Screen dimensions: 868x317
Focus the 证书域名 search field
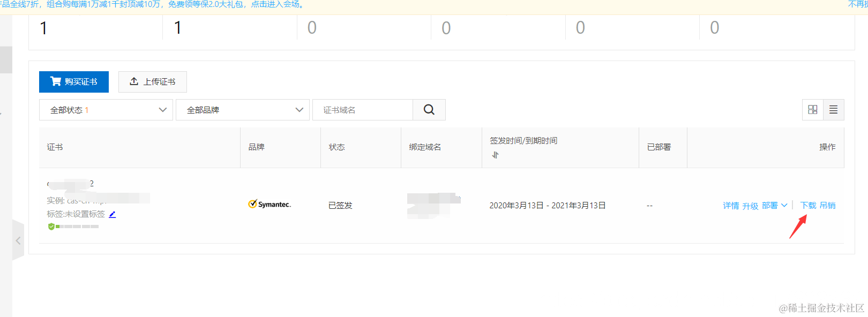coord(363,110)
